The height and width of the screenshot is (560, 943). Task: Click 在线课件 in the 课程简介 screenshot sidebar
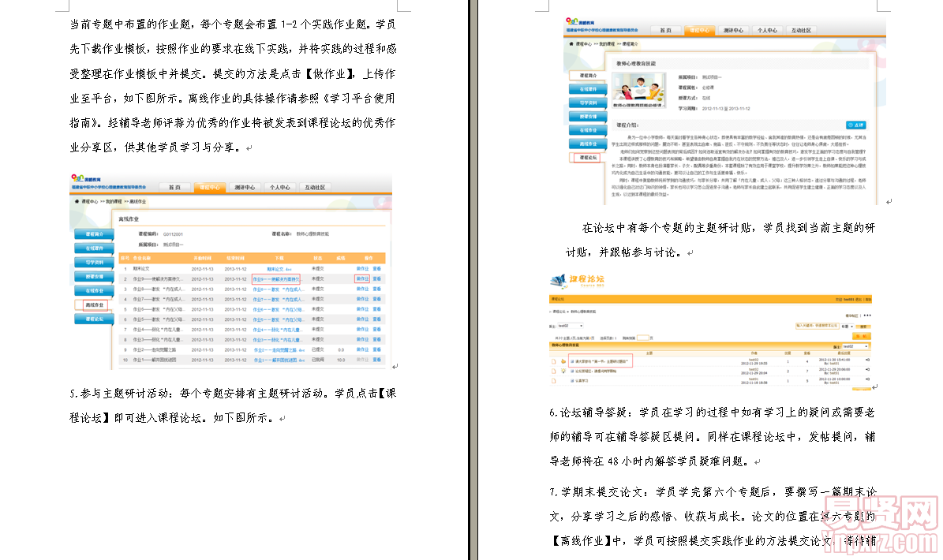[588, 89]
